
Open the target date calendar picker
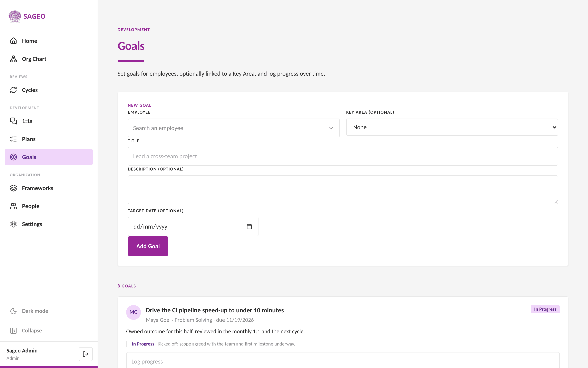point(249,227)
